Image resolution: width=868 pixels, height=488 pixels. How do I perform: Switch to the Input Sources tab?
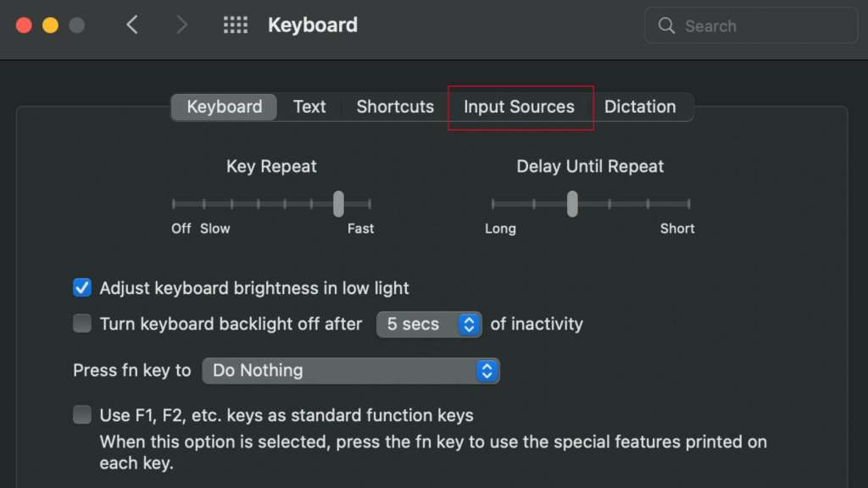(x=519, y=107)
